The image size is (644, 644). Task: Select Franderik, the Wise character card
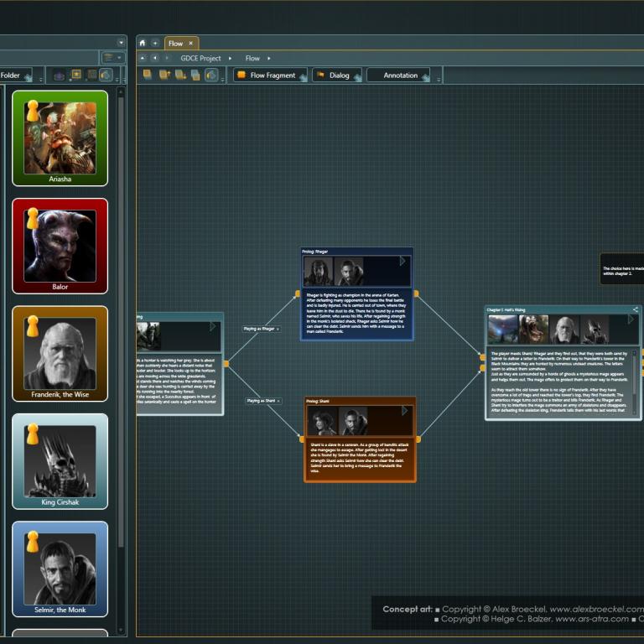click(x=60, y=354)
